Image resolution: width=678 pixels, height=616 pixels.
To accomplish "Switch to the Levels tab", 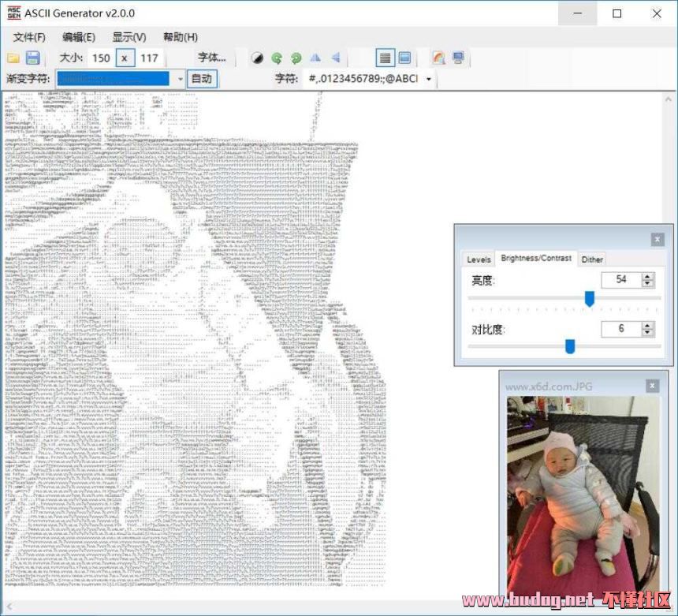I will point(479,259).
